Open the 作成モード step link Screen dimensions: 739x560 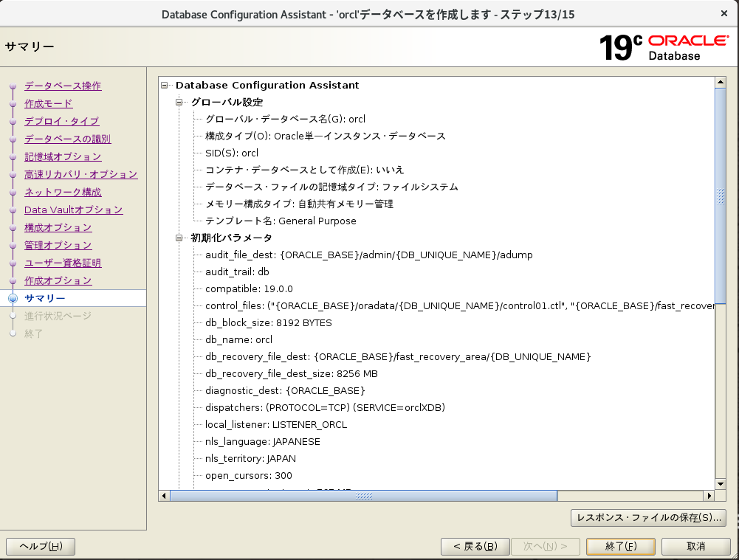click(x=48, y=103)
